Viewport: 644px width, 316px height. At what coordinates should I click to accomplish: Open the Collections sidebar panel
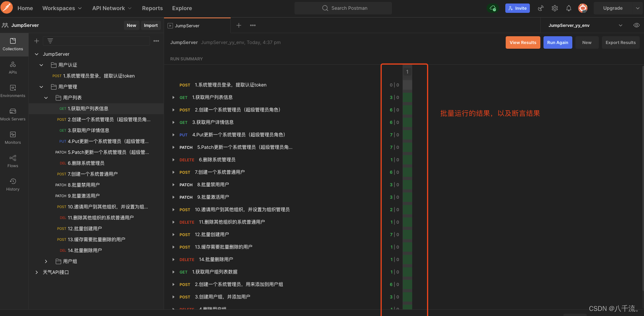coord(13,44)
